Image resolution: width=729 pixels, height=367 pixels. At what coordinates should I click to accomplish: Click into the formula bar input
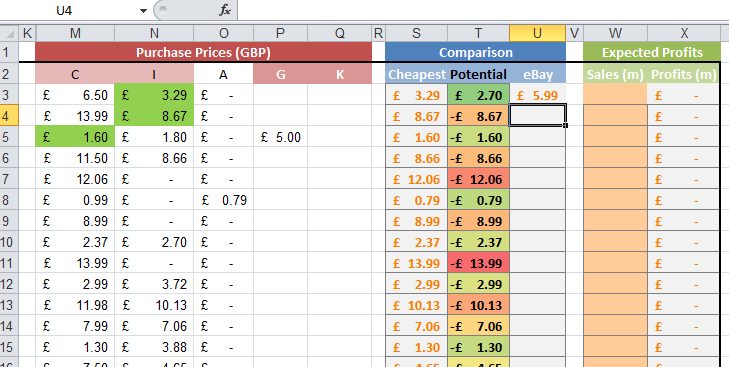pos(483,10)
